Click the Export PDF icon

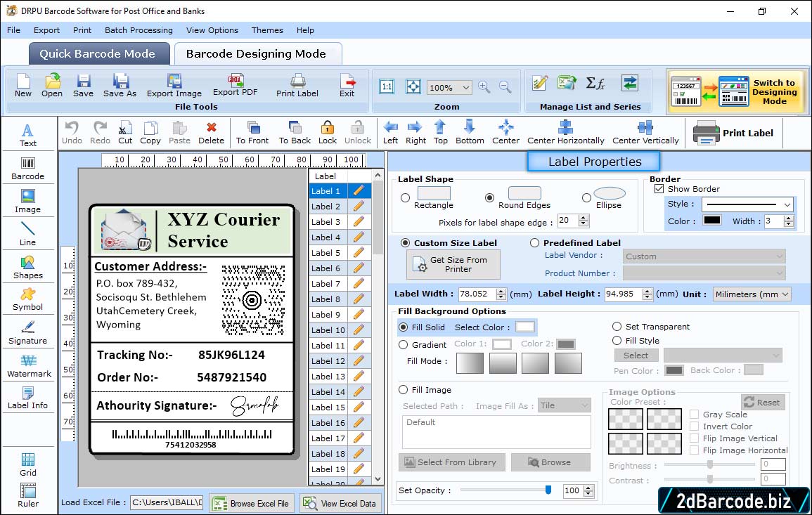pos(235,86)
